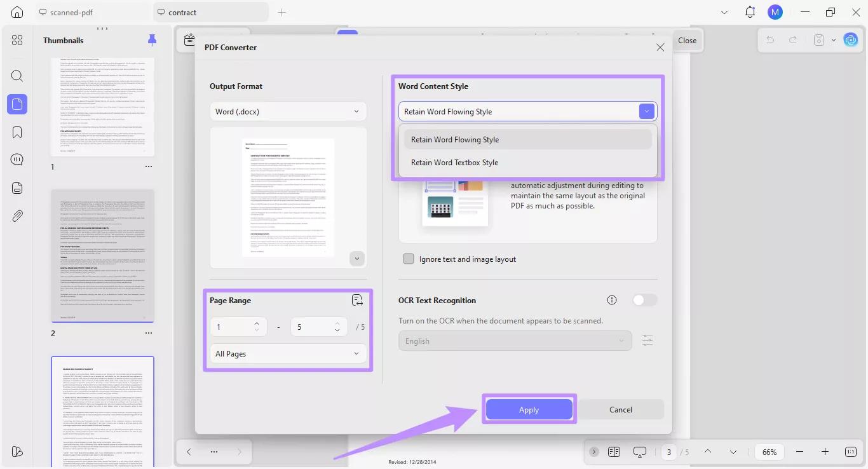Check Ignore text and image layout

(x=409, y=259)
